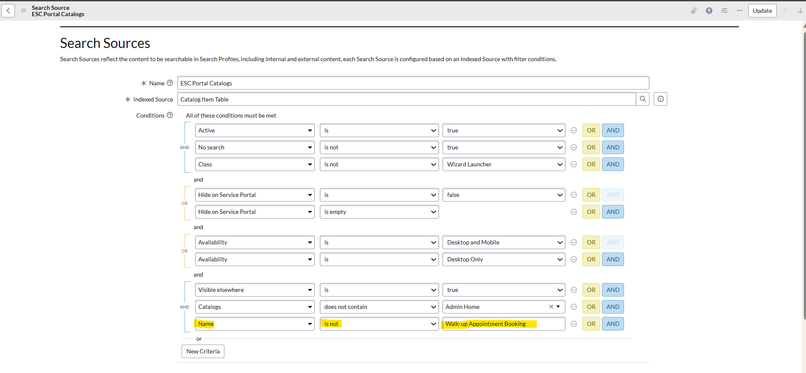The height and width of the screenshot is (373, 806).
Task: Open the form context hamburger menu
Action: coord(23,11)
